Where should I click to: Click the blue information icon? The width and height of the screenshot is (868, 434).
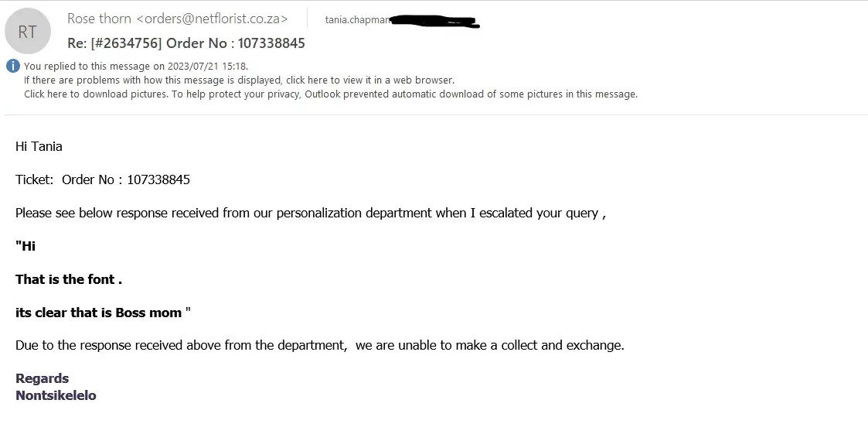pos(13,66)
